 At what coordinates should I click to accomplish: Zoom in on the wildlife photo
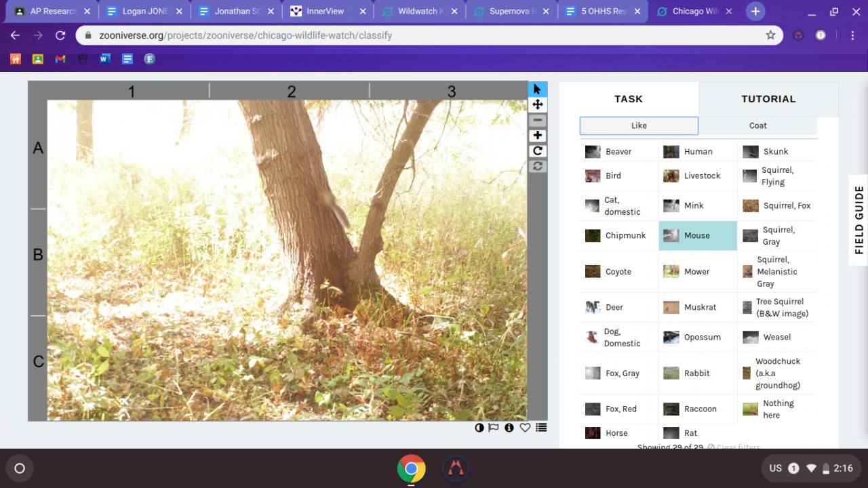click(x=538, y=136)
